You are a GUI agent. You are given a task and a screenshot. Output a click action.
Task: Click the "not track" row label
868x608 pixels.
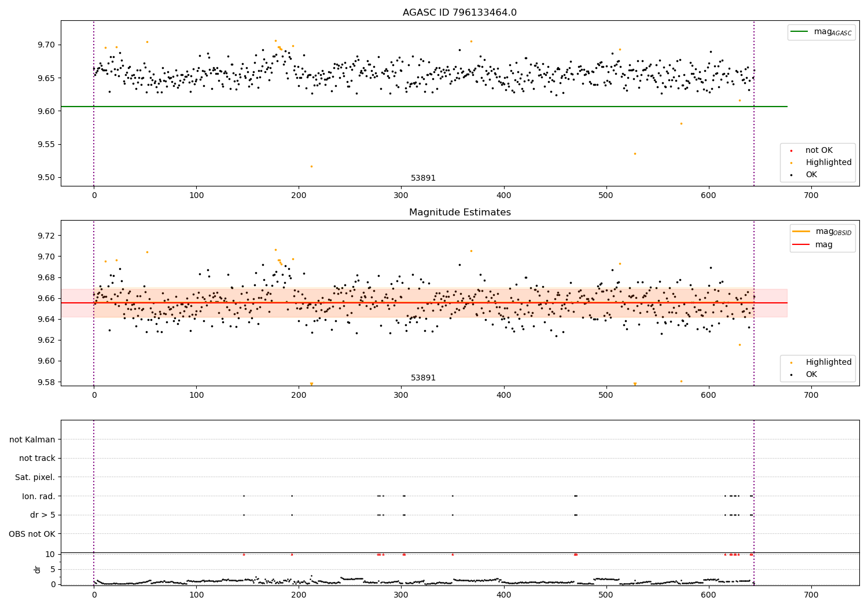(37, 458)
